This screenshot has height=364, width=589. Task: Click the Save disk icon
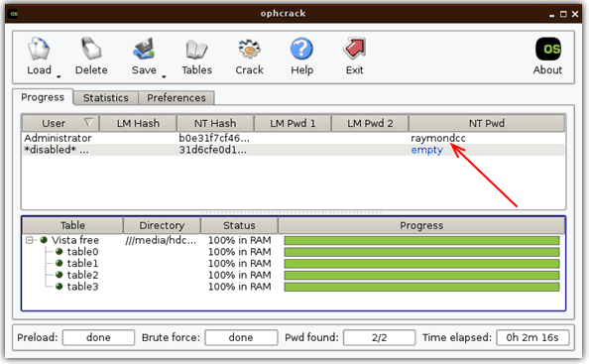click(x=144, y=49)
